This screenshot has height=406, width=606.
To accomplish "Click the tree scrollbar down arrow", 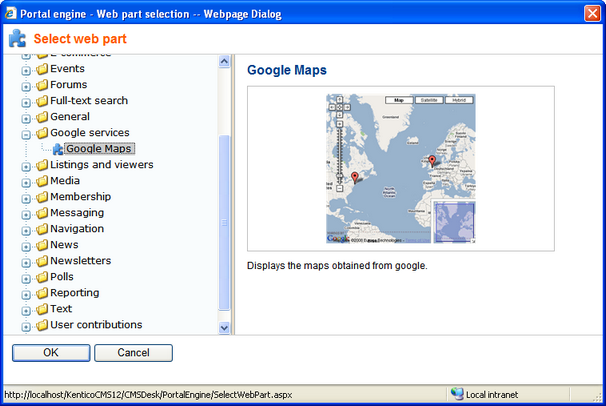I will click(224, 328).
